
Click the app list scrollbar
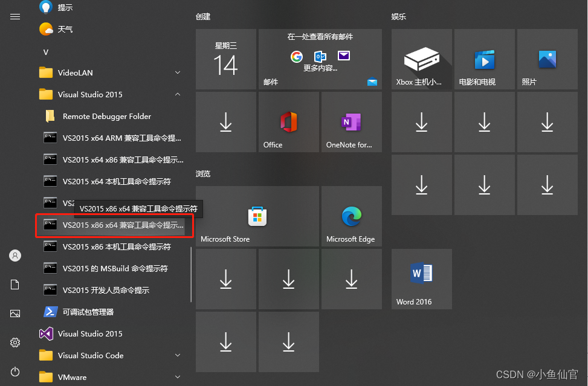[191, 274]
